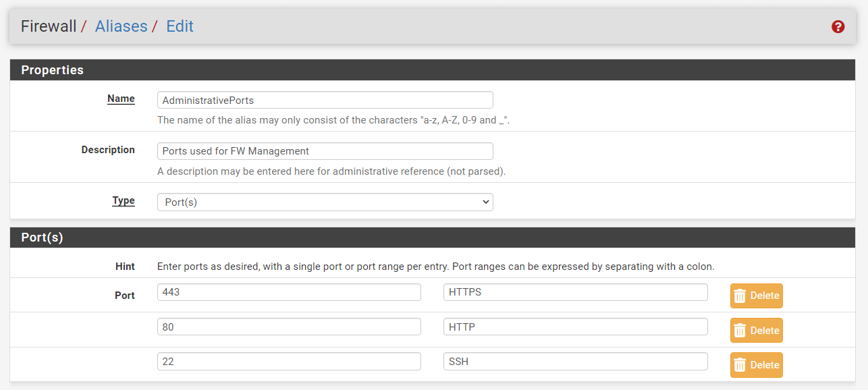Focus the port field containing 80
Image resolution: width=868 pixels, height=390 pixels.
coord(289,327)
